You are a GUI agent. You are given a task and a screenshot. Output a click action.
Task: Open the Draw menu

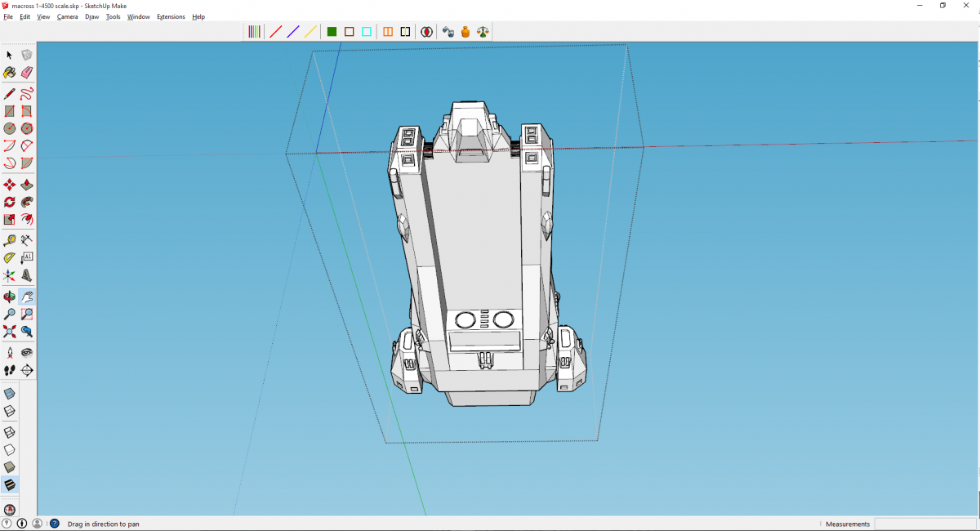92,16
